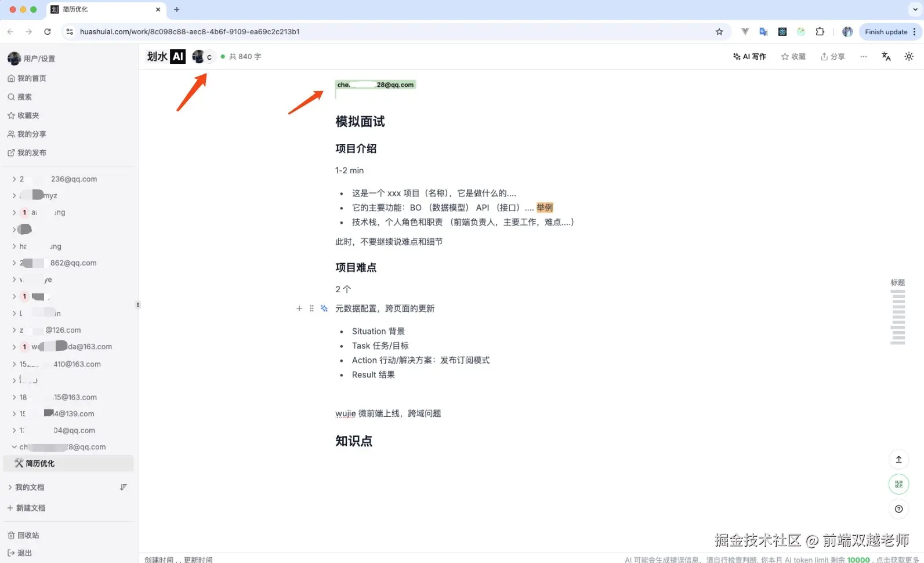This screenshot has width=924, height=563.
Task: Click the 标题 outline panel
Action: coord(898,312)
